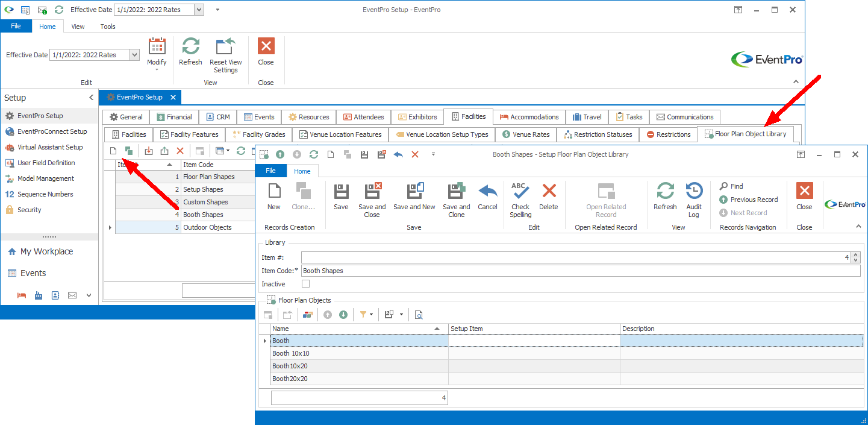868x425 pixels.
Task: Open the View ribbon tab
Action: [x=78, y=27]
